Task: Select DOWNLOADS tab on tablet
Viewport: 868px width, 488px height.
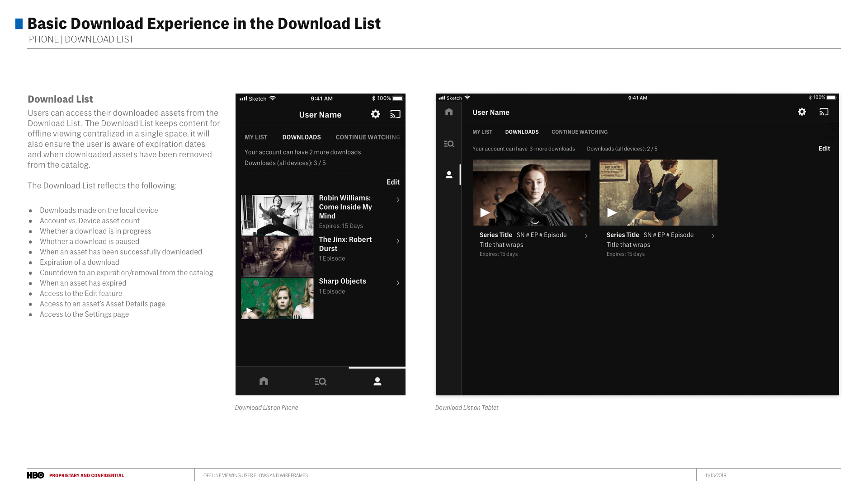Action: [x=522, y=132]
